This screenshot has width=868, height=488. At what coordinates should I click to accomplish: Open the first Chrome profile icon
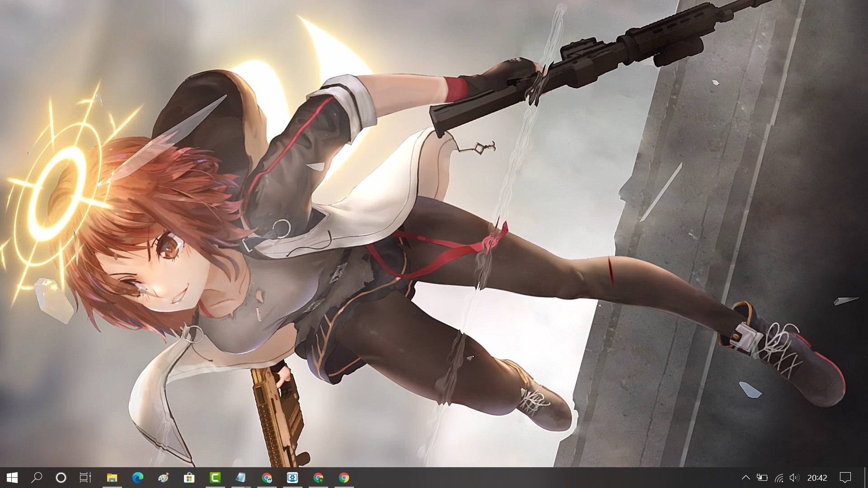click(x=267, y=478)
